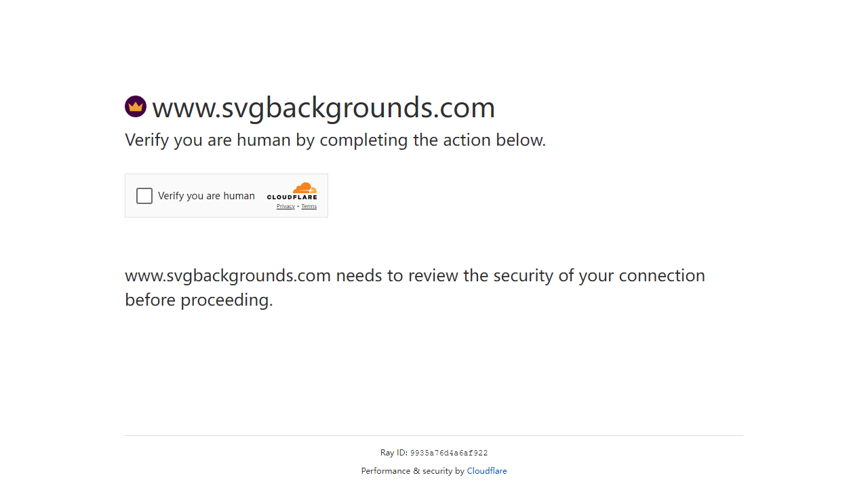Click the purple crown site favicon
The height and width of the screenshot is (488, 868).
click(136, 106)
